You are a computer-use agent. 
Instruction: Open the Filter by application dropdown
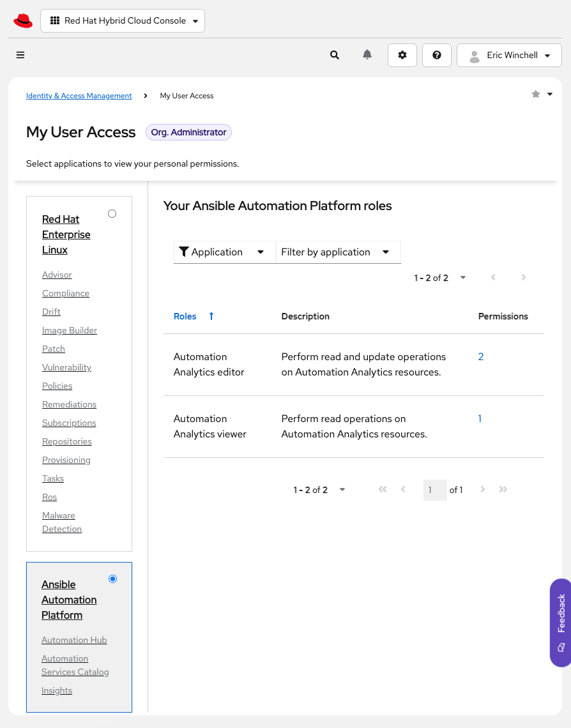pyautogui.click(x=337, y=252)
